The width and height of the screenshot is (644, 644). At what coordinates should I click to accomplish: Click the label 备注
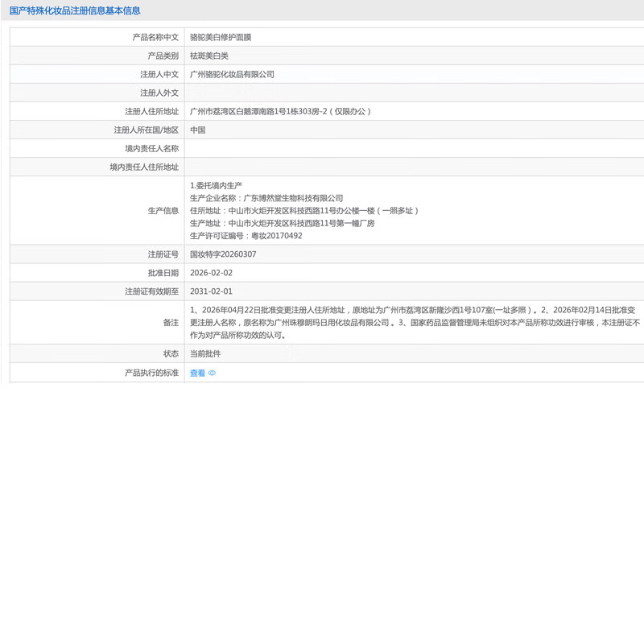click(x=171, y=323)
